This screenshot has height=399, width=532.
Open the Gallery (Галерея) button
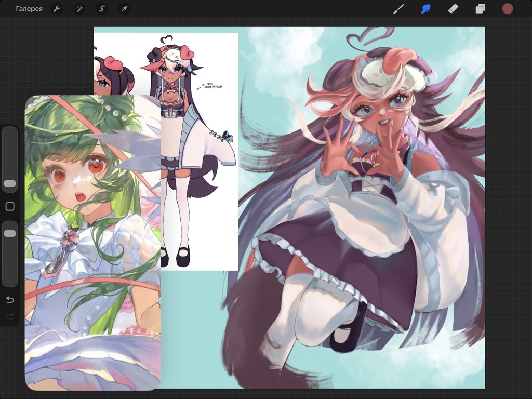point(29,9)
